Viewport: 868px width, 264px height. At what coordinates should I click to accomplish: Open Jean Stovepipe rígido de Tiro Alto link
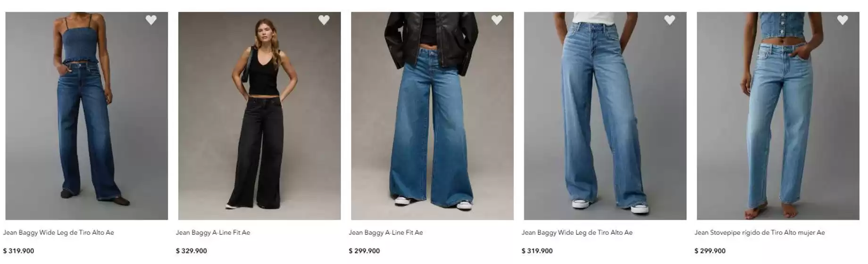pos(759,232)
